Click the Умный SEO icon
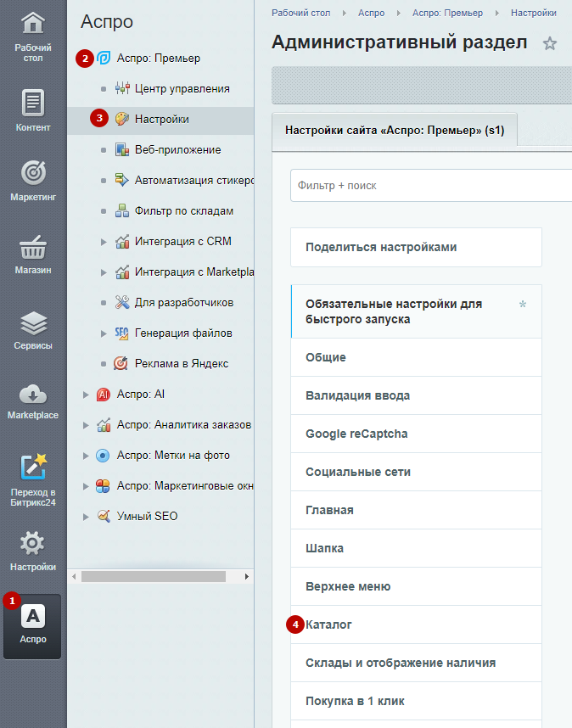Image resolution: width=572 pixels, height=728 pixels. [104, 516]
